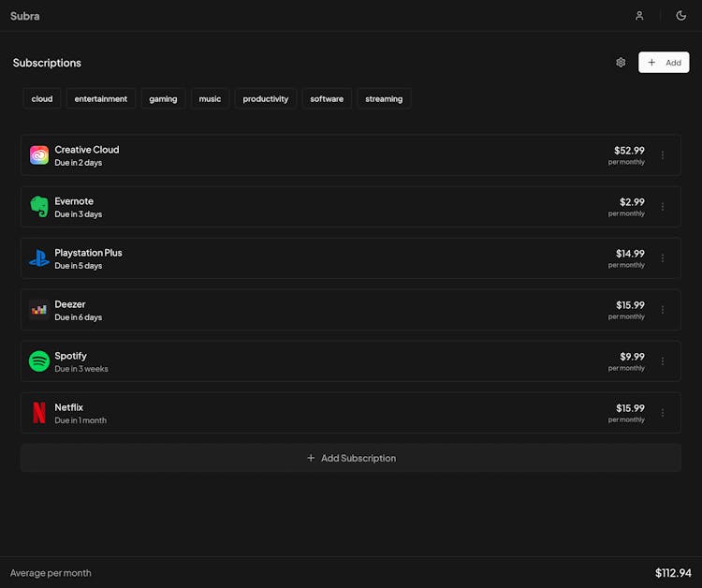Image resolution: width=702 pixels, height=588 pixels.
Task: Click the Spotify logo icon
Action: (x=38, y=361)
